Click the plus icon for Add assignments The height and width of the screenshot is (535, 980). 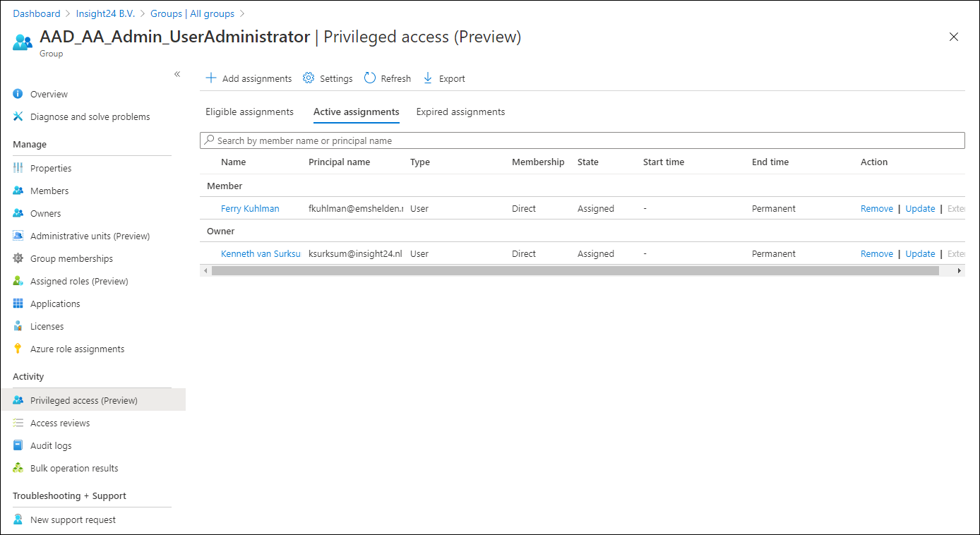pyautogui.click(x=211, y=78)
